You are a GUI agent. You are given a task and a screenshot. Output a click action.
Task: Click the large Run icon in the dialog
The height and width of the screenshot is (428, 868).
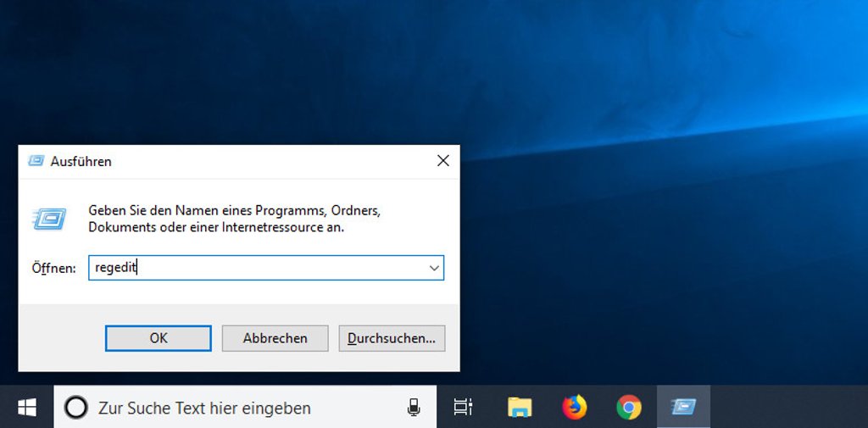[x=50, y=220]
